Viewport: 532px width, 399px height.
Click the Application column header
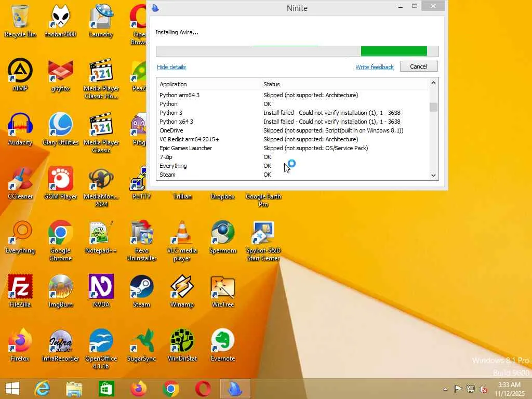(x=173, y=84)
